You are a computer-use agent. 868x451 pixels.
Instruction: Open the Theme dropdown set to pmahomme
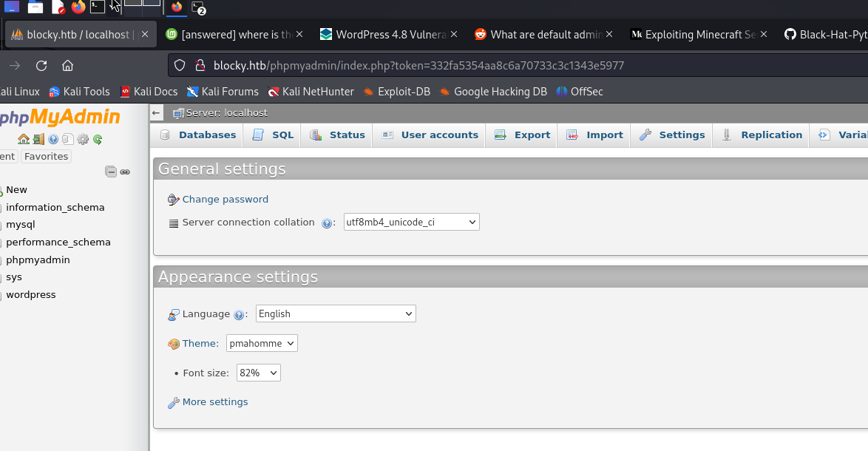(x=262, y=343)
